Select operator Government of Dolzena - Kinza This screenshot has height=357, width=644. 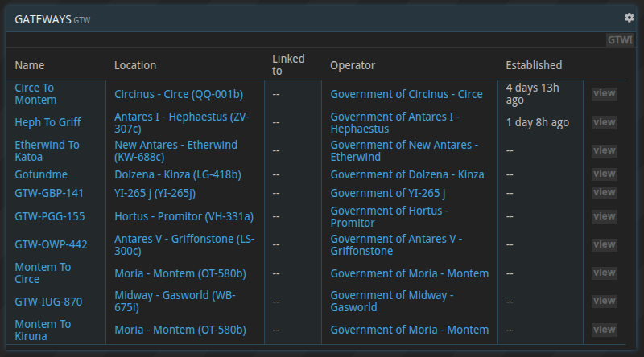[409, 174]
